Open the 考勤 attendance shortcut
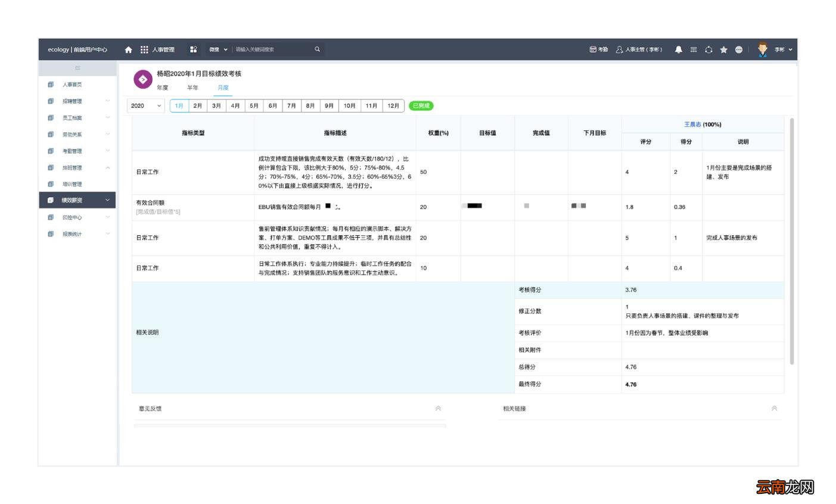Viewport: 836px width, 504px height. click(x=598, y=49)
